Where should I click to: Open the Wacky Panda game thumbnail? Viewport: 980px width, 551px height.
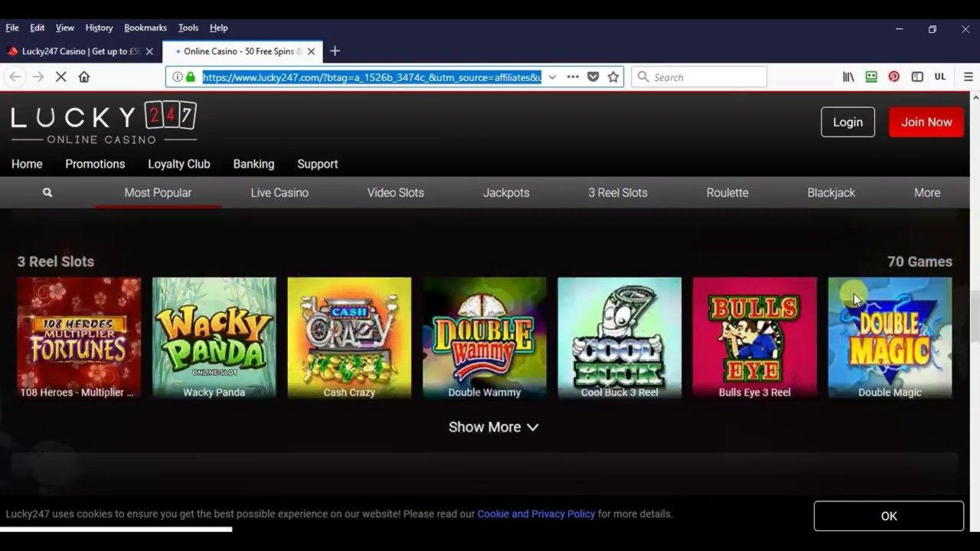pyautogui.click(x=214, y=338)
